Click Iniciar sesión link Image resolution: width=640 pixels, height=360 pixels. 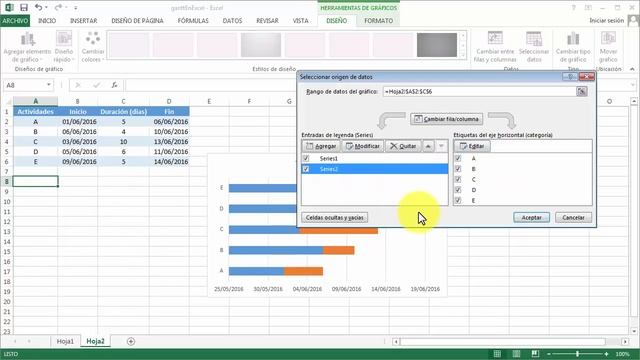pyautogui.click(x=607, y=20)
